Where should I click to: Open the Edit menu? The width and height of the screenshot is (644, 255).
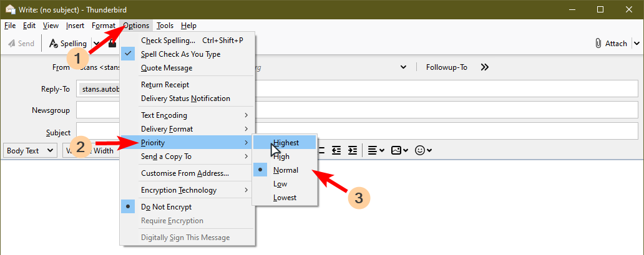[x=29, y=26]
